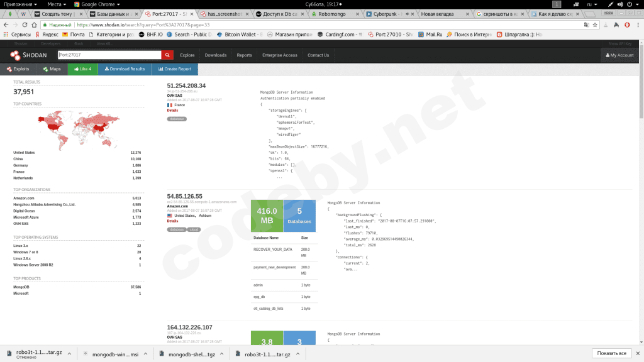Image resolution: width=644 pixels, height=362 pixels.
Task: Click Download Results button
Action: point(125,69)
